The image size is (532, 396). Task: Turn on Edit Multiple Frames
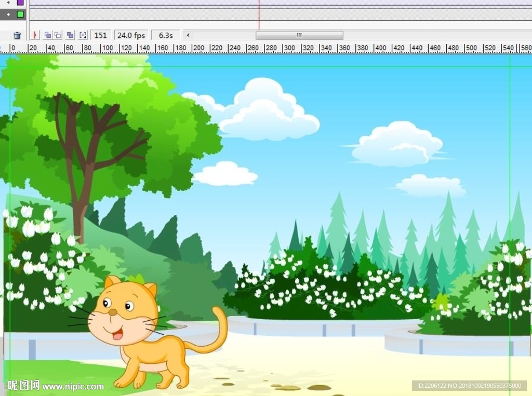[x=70, y=35]
